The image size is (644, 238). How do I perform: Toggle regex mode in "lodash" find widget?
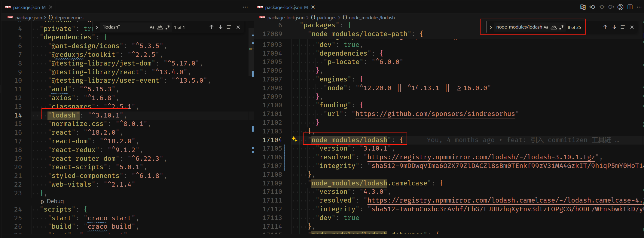[168, 27]
